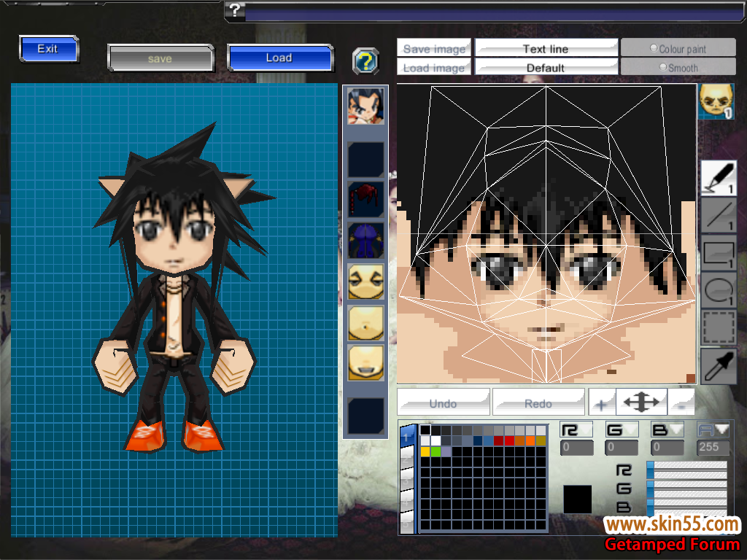Click the face texture painting canvas
Viewport: 747px width, 560px height.
pyautogui.click(x=546, y=234)
